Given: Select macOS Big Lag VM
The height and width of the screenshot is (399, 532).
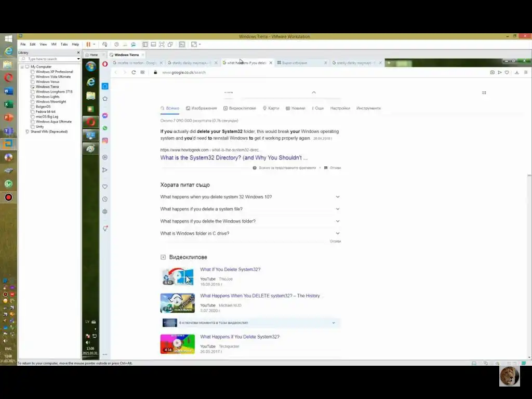Looking at the screenshot, I should point(47,117).
